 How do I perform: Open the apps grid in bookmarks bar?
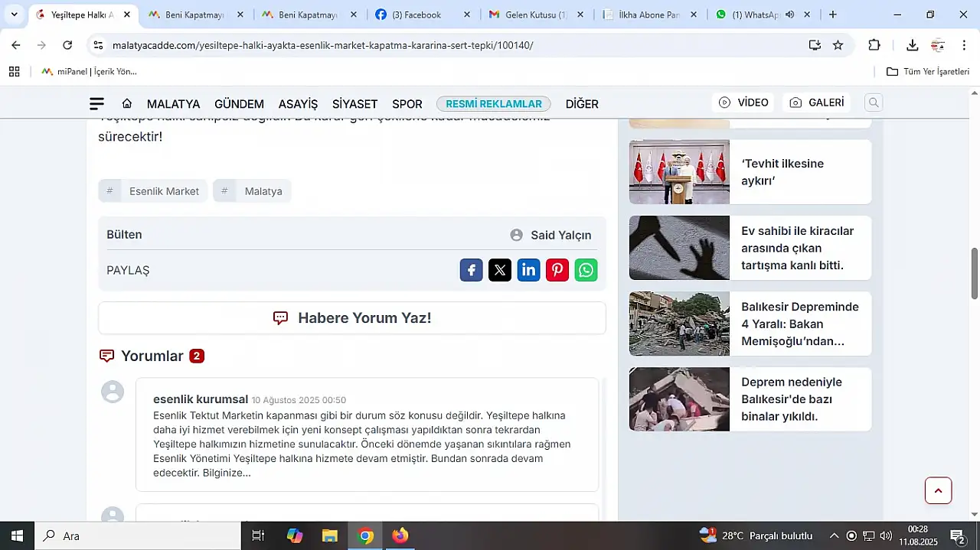click(x=15, y=72)
